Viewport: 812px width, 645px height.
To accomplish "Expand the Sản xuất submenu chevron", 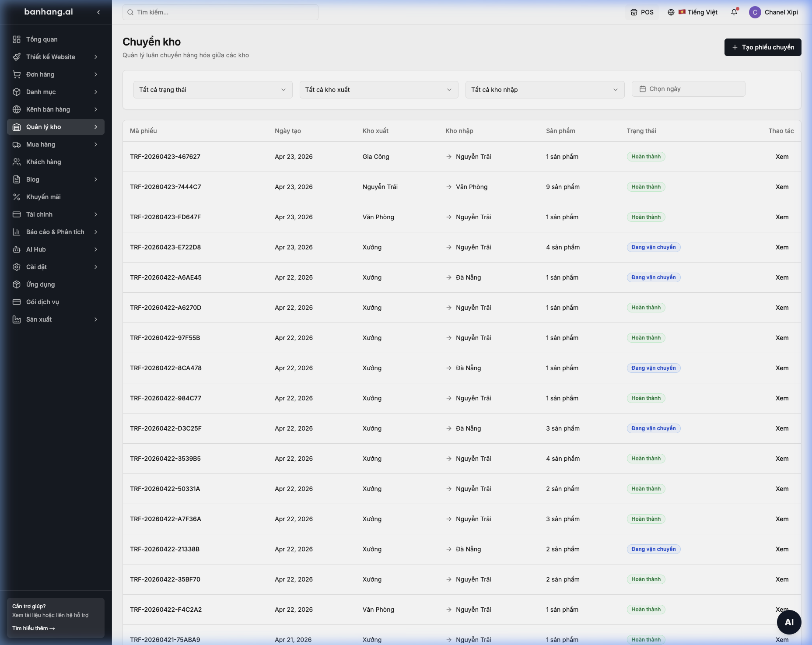I will [96, 319].
